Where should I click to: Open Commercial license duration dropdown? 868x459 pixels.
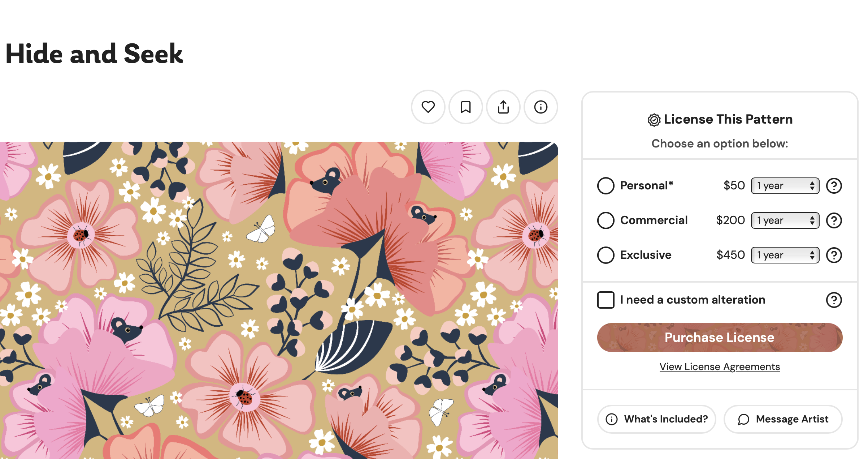pos(785,220)
